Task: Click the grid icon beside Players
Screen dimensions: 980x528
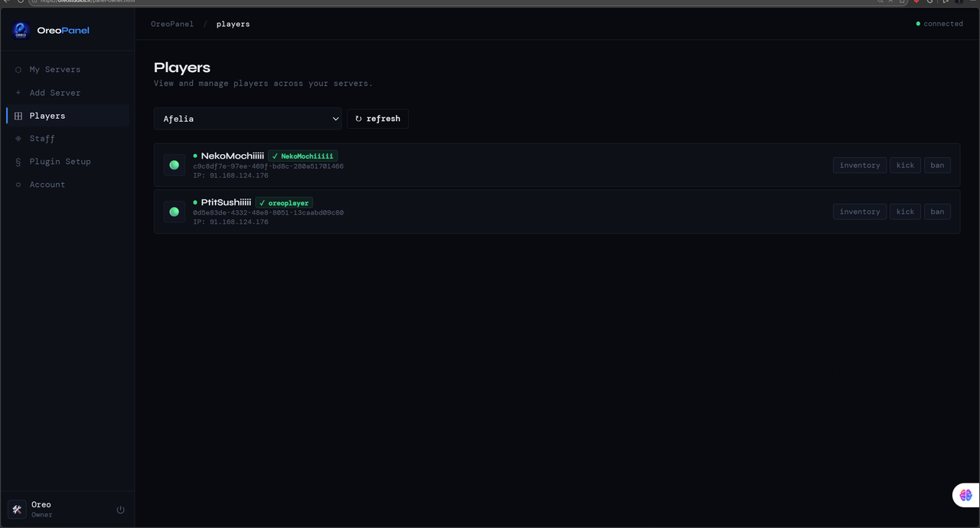Action: (x=18, y=116)
